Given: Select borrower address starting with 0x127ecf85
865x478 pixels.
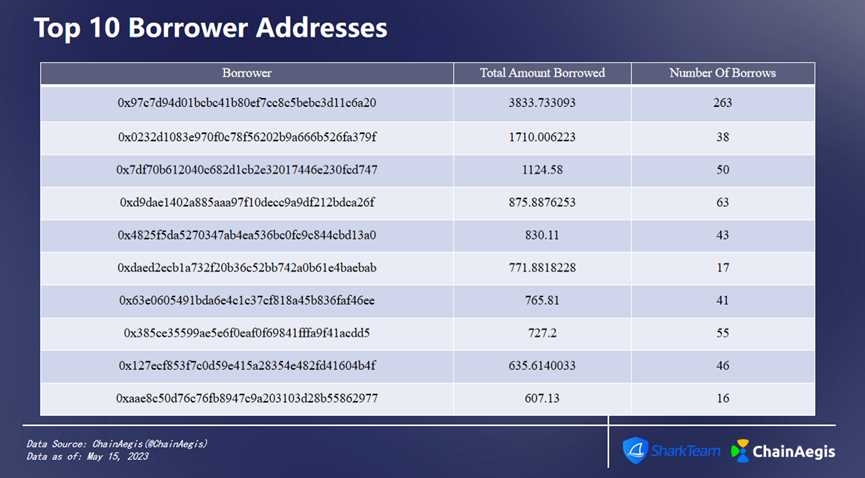Looking at the screenshot, I should pyautogui.click(x=246, y=365).
